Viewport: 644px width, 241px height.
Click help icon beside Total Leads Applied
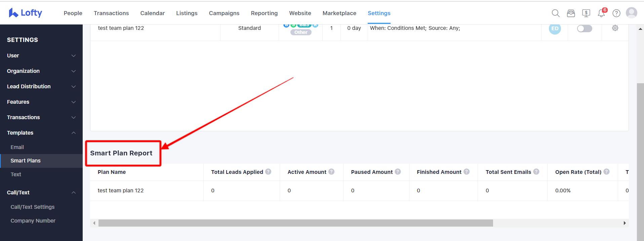[268, 172]
